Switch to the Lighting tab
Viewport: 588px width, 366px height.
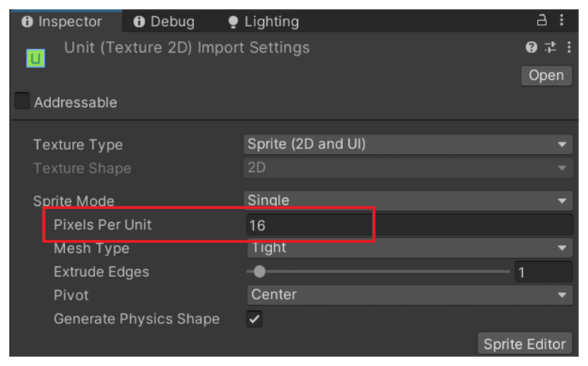pyautogui.click(x=264, y=22)
